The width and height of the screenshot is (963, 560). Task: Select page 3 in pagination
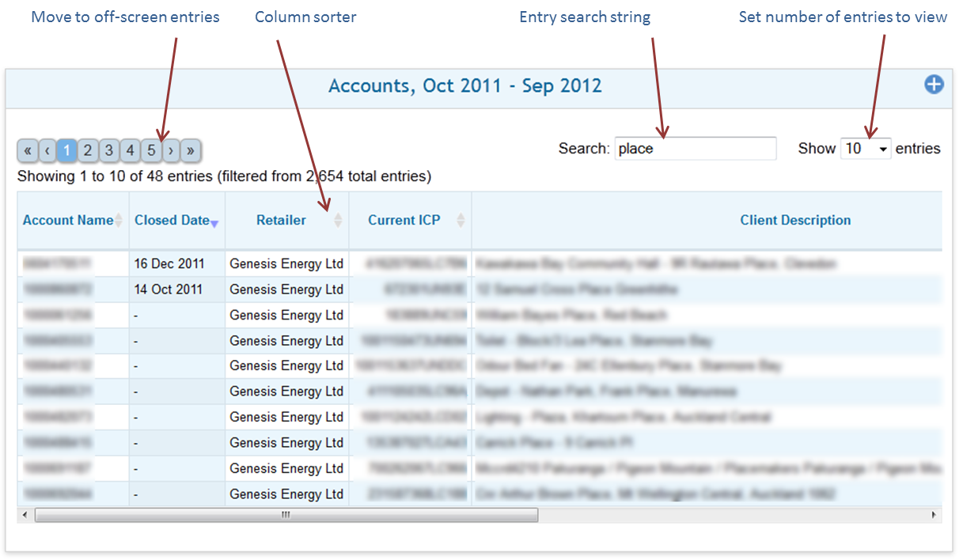tap(109, 150)
